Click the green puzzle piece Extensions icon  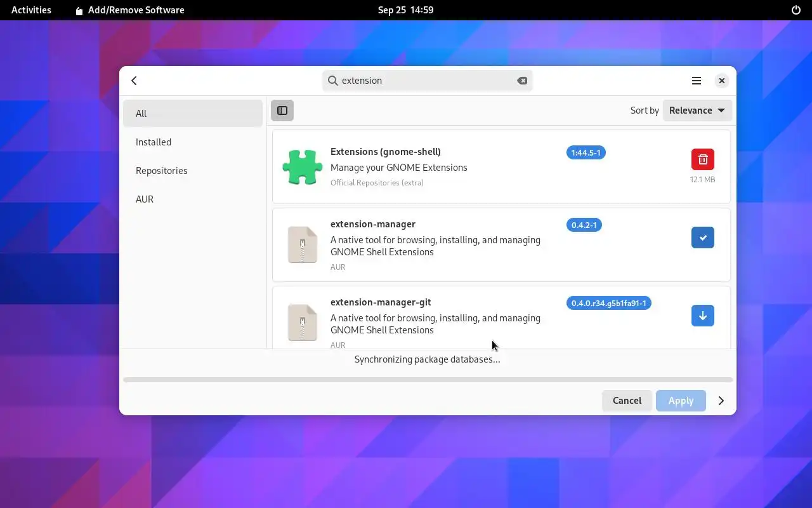click(x=303, y=167)
